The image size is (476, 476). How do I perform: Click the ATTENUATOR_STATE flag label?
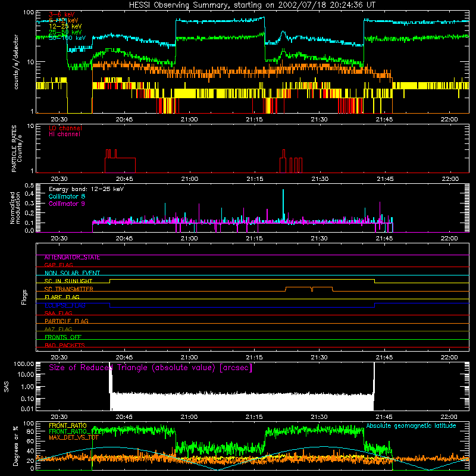72,258
